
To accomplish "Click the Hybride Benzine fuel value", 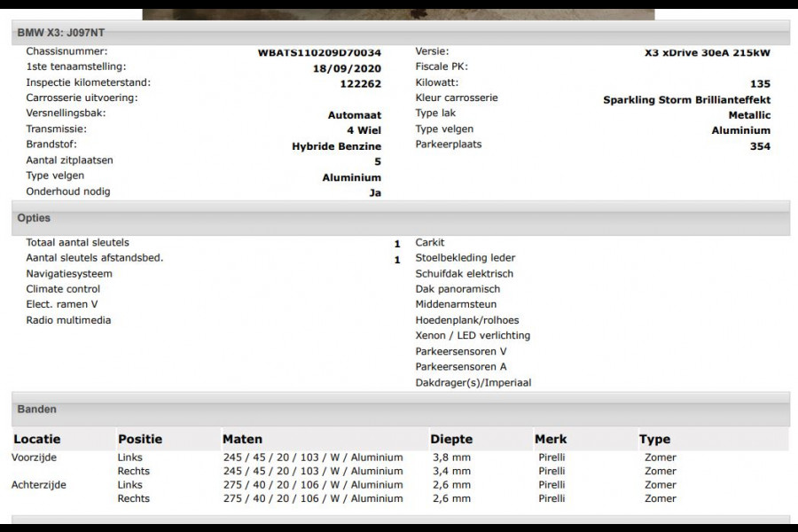I will (336, 146).
